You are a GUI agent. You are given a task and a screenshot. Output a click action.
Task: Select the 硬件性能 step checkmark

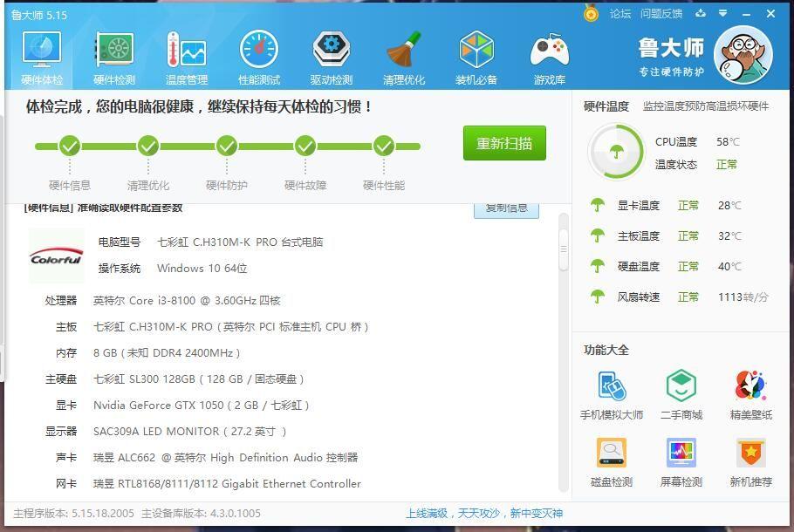pos(384,147)
